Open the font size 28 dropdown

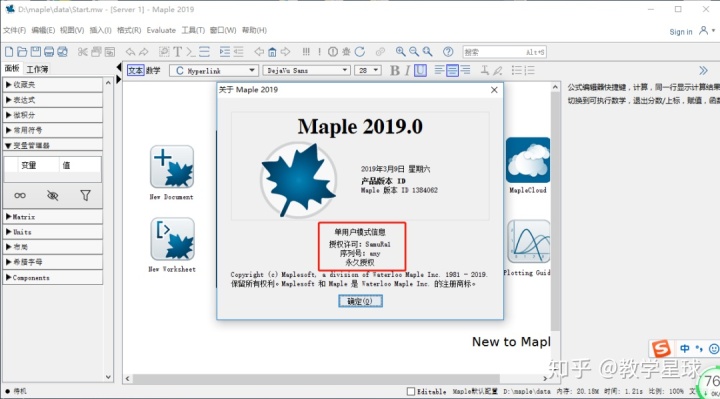pyautogui.click(x=368, y=70)
